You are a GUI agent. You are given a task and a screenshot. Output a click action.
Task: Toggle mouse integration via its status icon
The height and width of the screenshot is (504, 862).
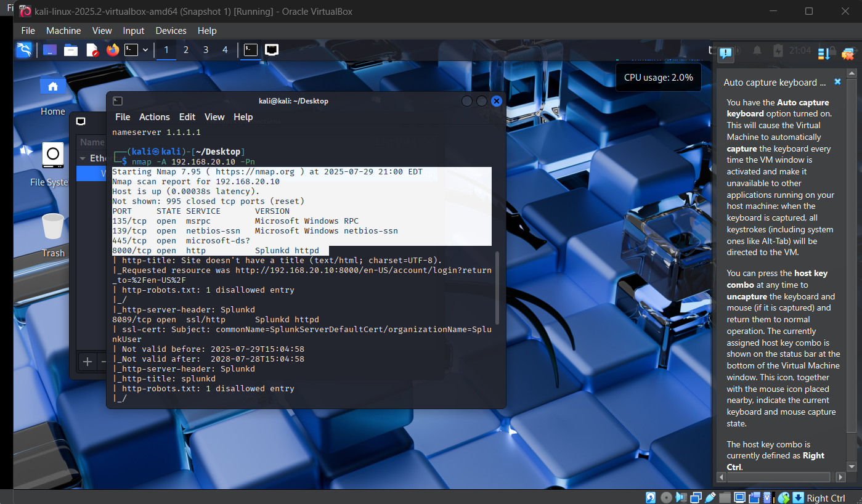(x=783, y=497)
